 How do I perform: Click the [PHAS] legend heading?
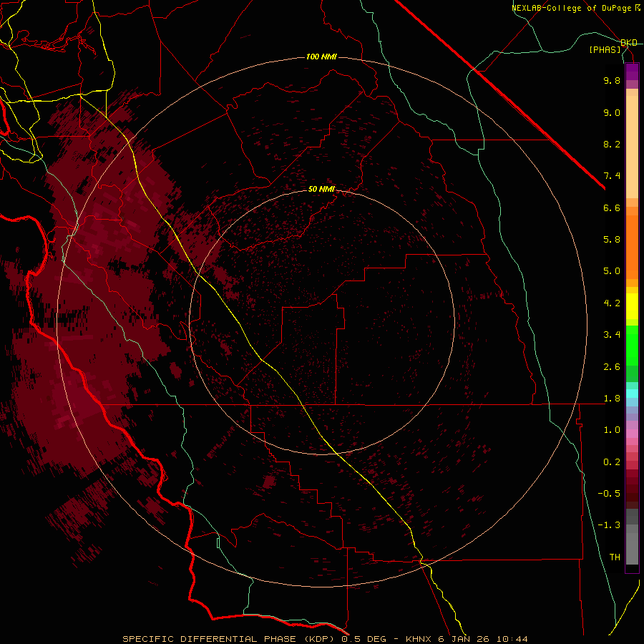pyautogui.click(x=605, y=49)
